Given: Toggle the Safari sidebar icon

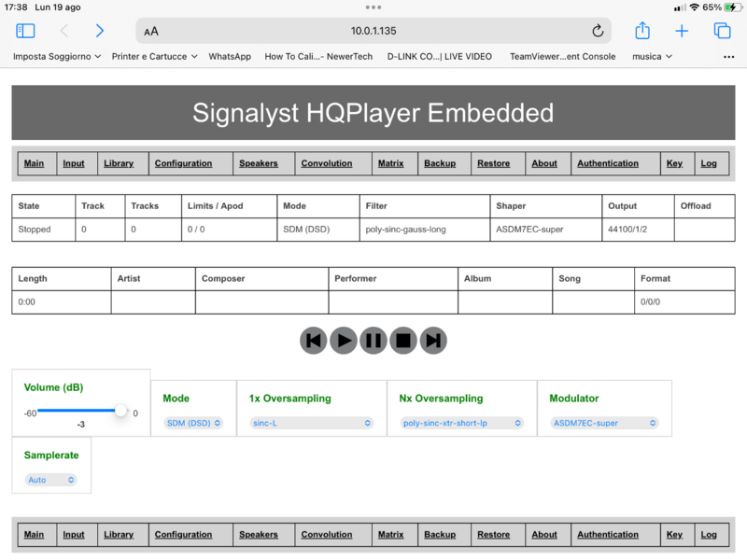Looking at the screenshot, I should 25,31.
